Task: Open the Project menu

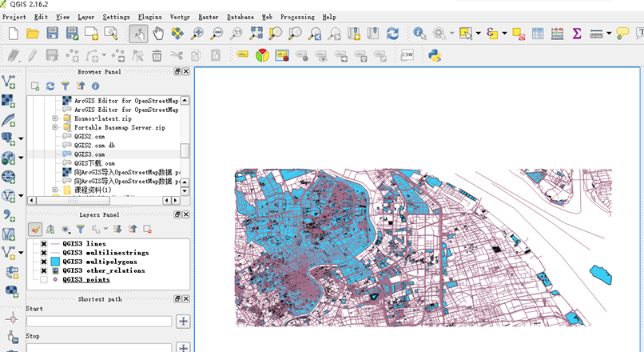Action: 14,17
